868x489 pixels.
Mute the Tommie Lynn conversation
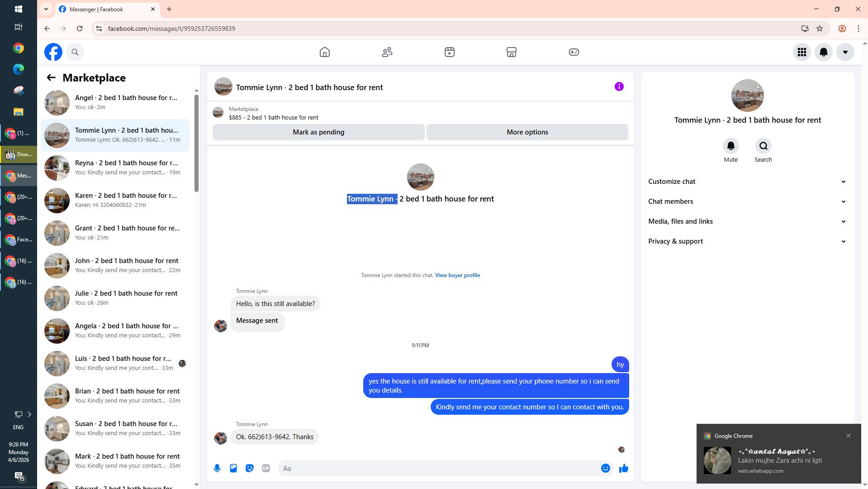pyautogui.click(x=730, y=146)
